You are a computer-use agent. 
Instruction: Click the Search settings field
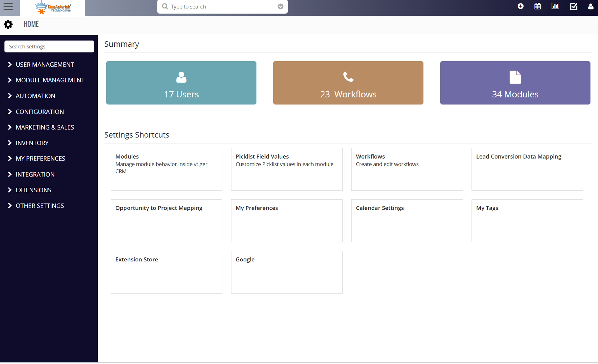[49, 46]
